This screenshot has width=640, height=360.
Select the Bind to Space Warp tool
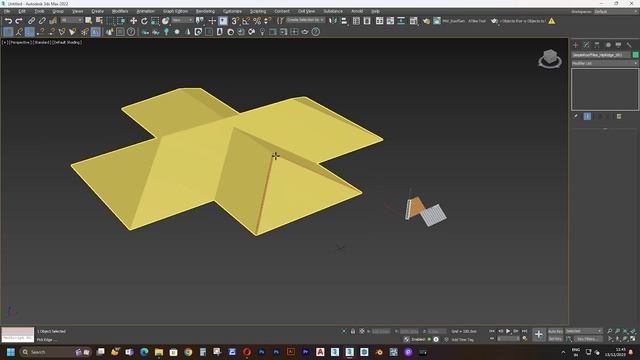pos(53,21)
